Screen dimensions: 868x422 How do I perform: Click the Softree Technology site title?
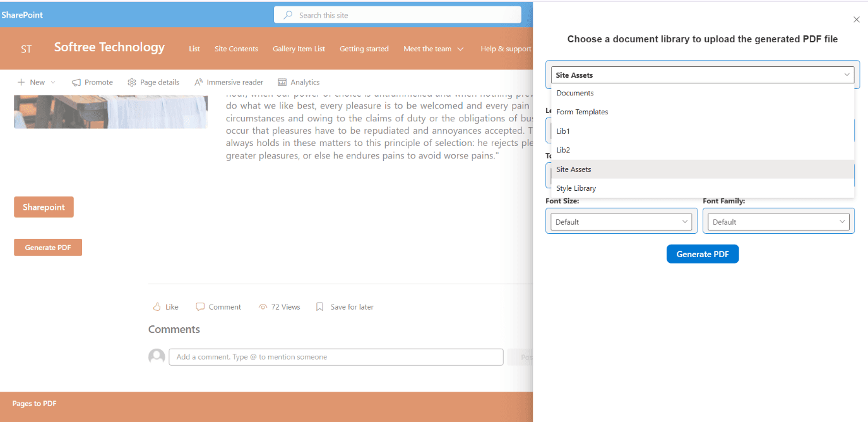[109, 47]
